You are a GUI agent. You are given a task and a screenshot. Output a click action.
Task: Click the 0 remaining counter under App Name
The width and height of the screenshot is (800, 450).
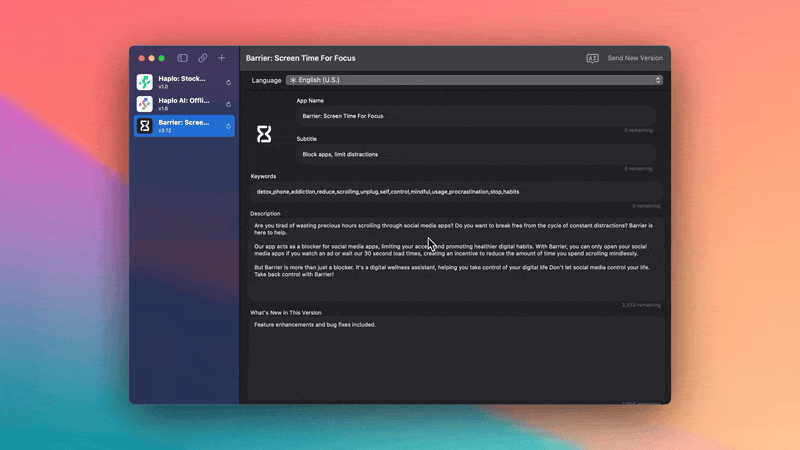coord(638,131)
